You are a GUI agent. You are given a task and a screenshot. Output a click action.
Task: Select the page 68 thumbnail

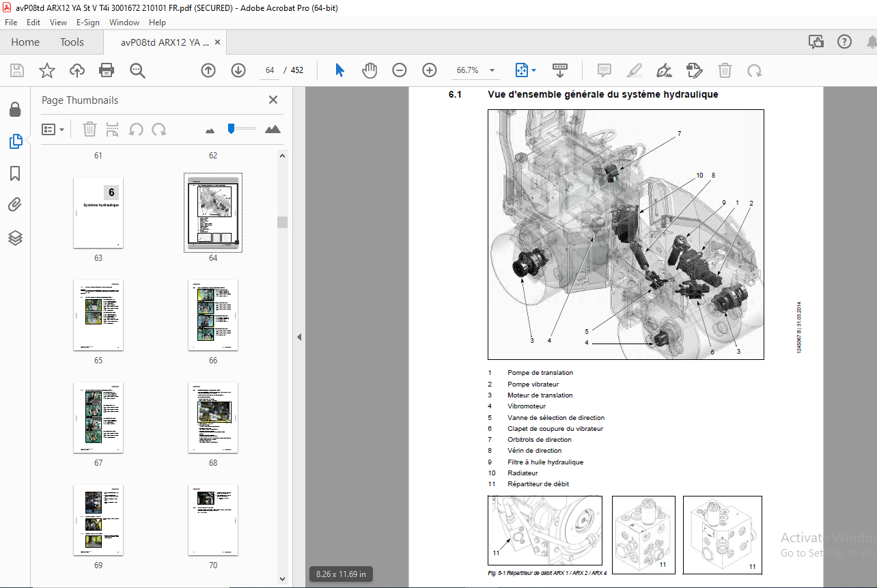[213, 418]
